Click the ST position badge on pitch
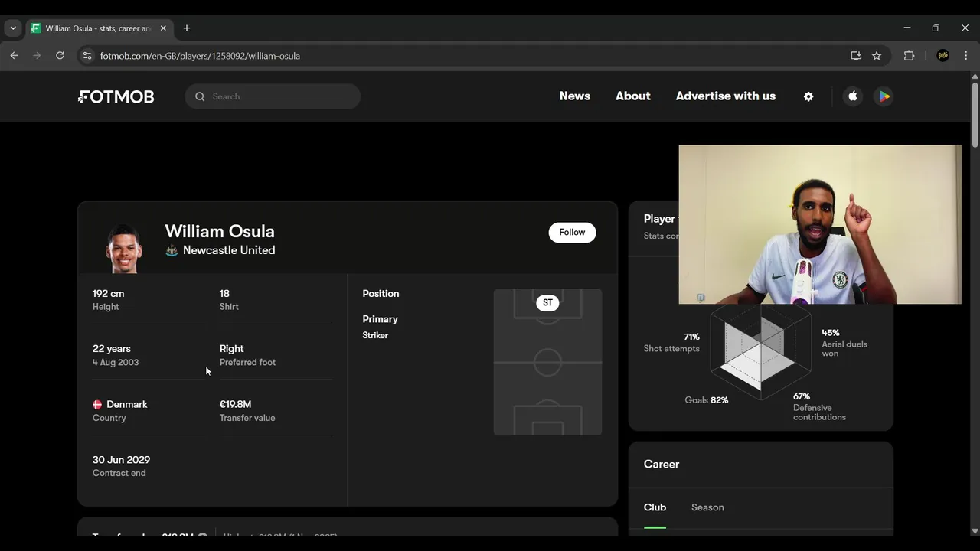This screenshot has width=980, height=551. 547,303
